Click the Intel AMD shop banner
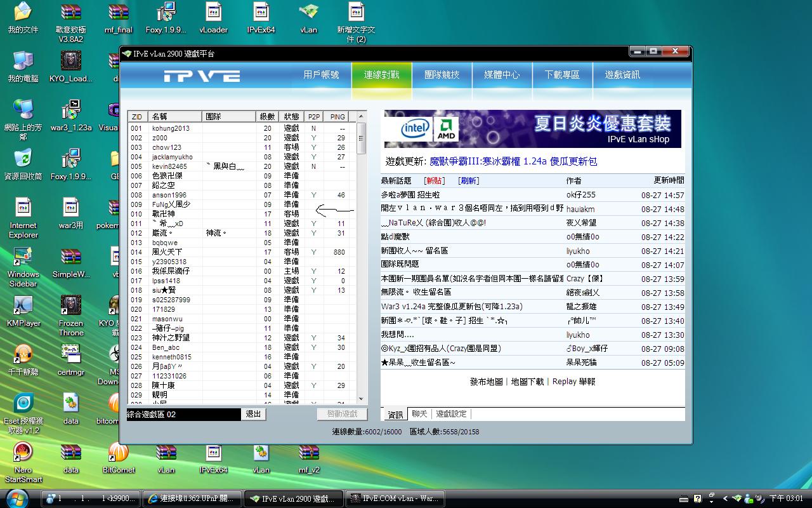Viewport: 812px width, 508px height. [532, 129]
